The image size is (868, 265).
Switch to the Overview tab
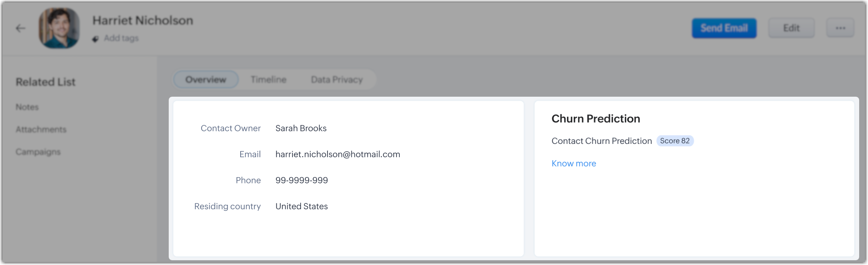point(206,80)
